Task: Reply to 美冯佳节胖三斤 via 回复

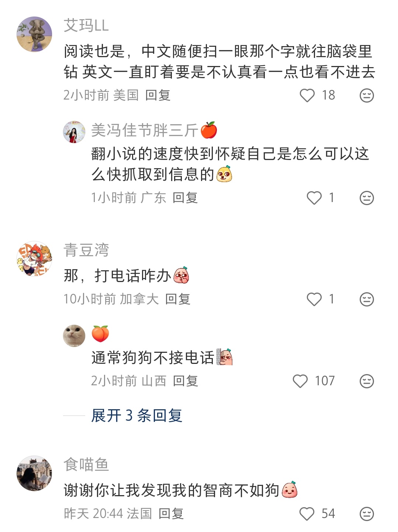Action: (185, 198)
